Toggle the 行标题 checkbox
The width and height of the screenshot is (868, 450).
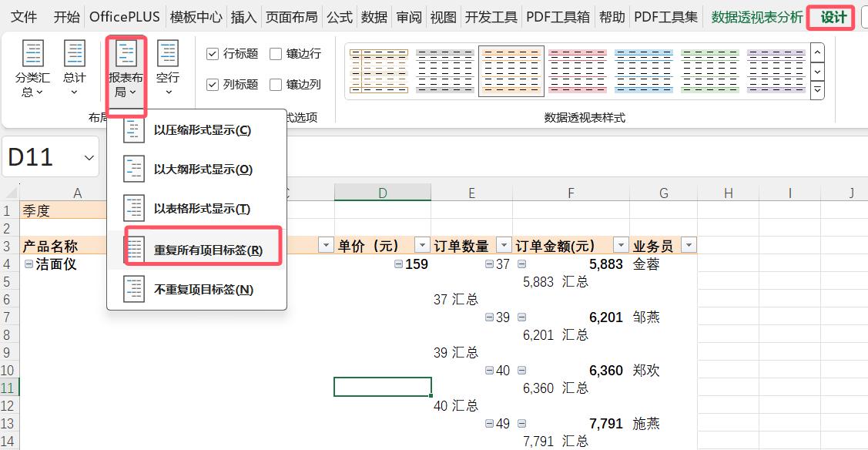pos(213,54)
